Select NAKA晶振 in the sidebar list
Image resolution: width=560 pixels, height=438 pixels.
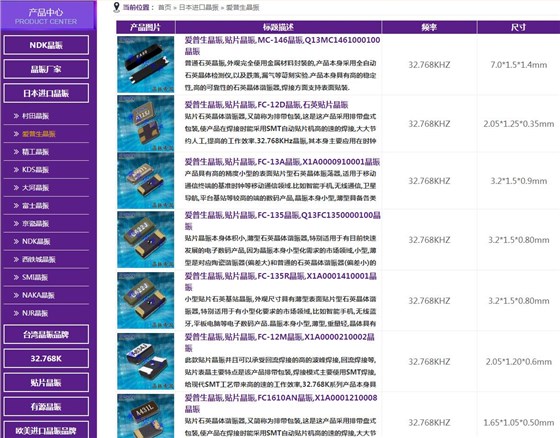[38, 295]
